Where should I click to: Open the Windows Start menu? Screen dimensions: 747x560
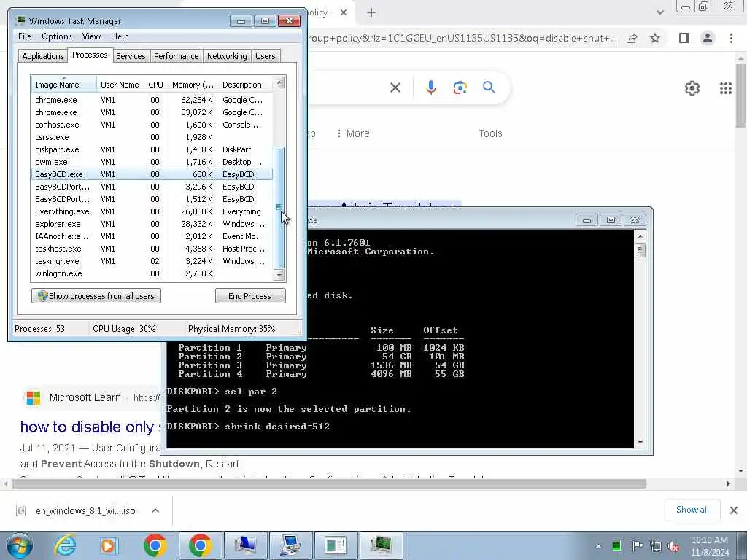tap(20, 545)
